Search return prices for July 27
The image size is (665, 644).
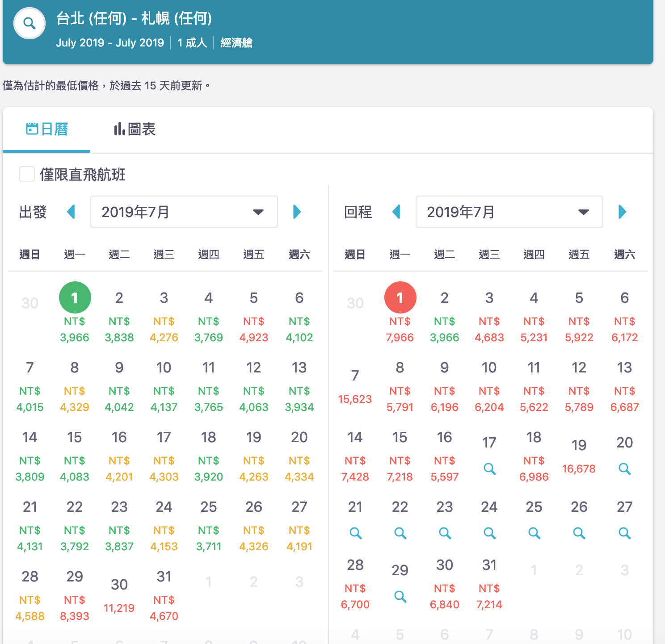pyautogui.click(x=624, y=533)
